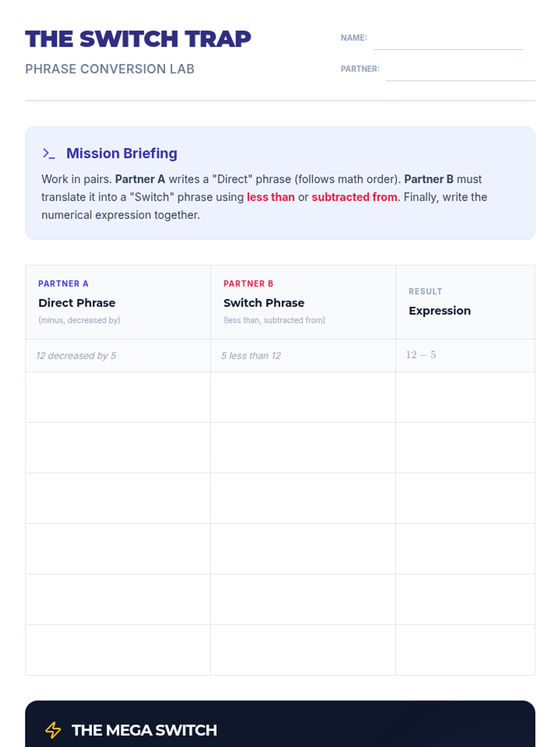Click first blank Switch Phrase cell
The width and height of the screenshot is (560, 747).
[x=303, y=397]
